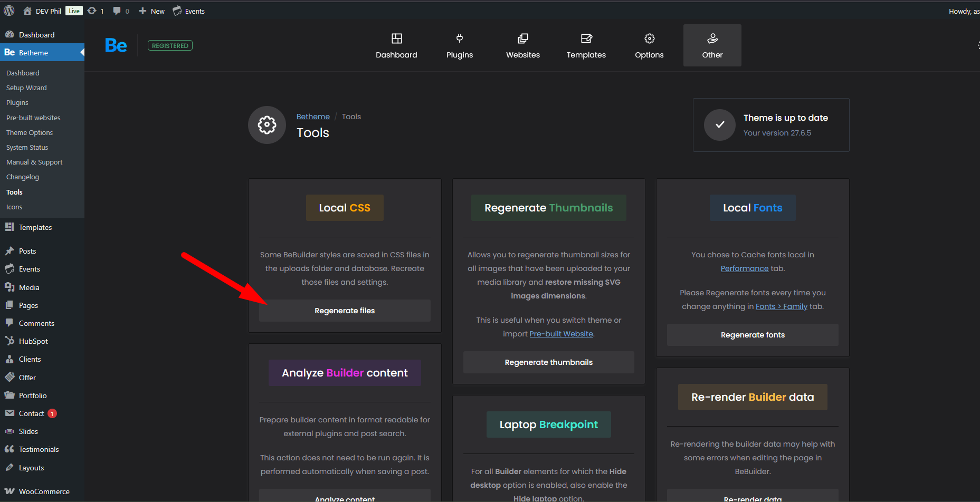
Task: Open the Options gear tab
Action: click(x=649, y=45)
